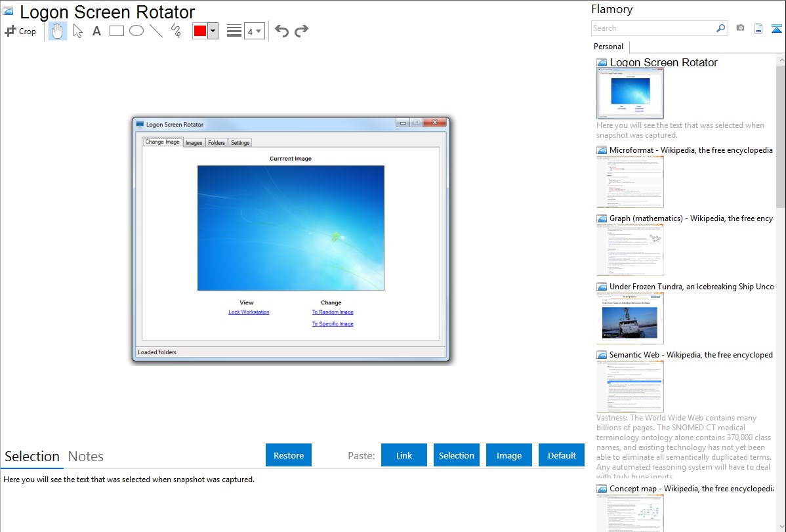Image resolution: width=786 pixels, height=532 pixels.
Task: Open the color picker dropdown arrow
Action: [x=213, y=31]
